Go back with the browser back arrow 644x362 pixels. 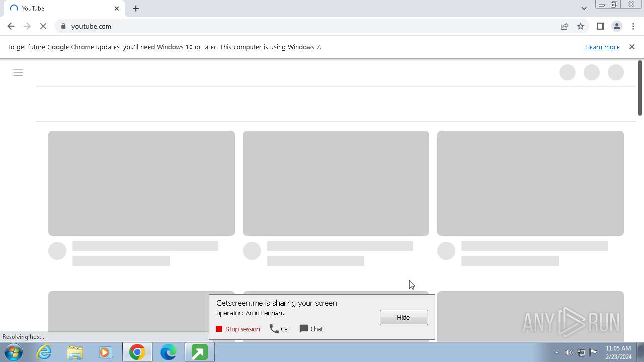(11, 26)
